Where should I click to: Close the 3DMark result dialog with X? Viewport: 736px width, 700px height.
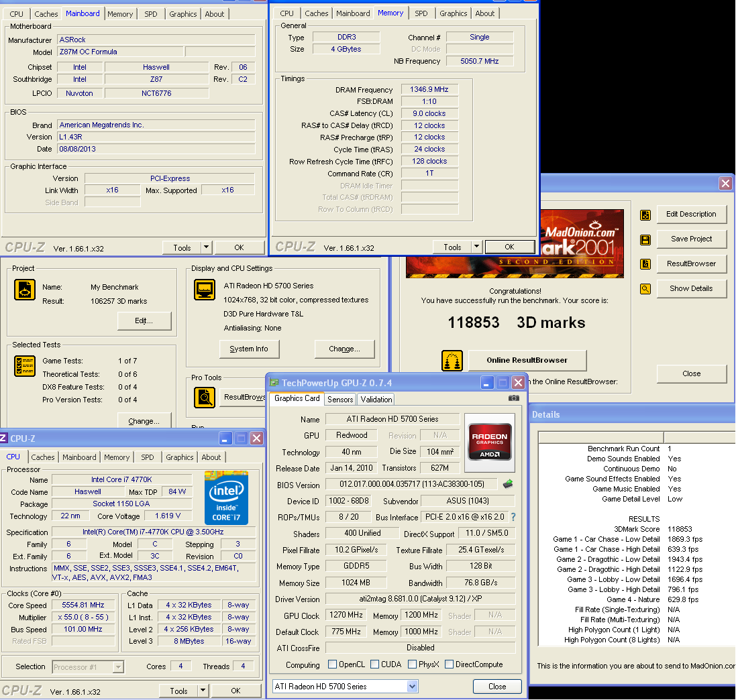(725, 184)
